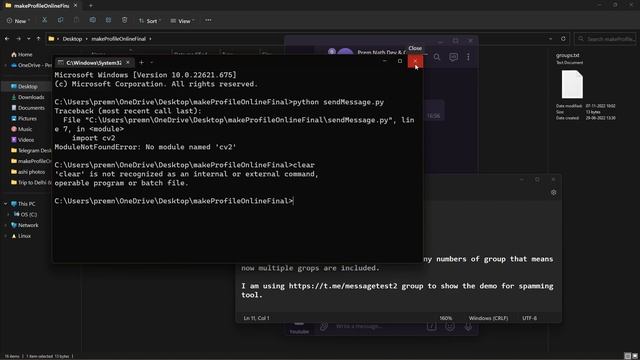Open the Telegram emoji picker
Screen dimensions: 640x360
tap(450, 326)
